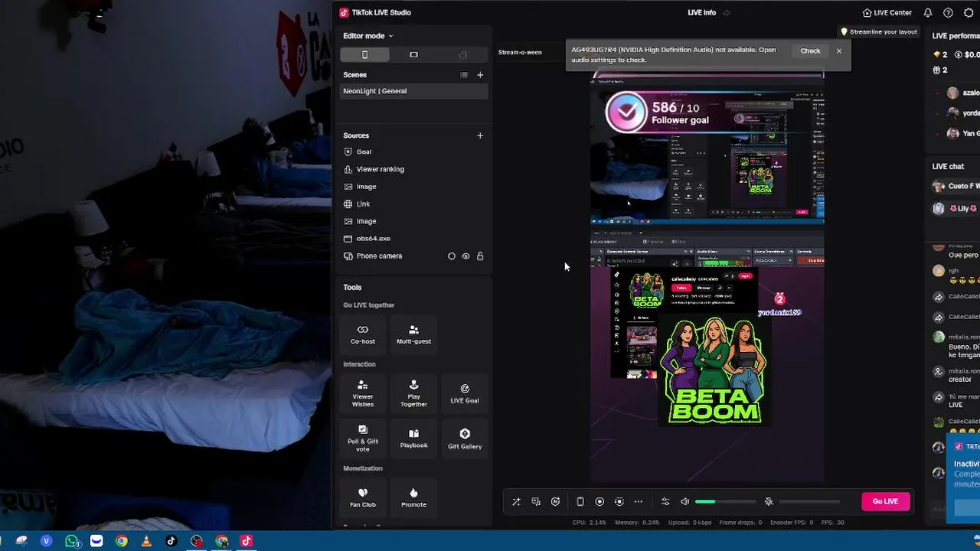Adjust the microphone volume slider

[x=809, y=502]
